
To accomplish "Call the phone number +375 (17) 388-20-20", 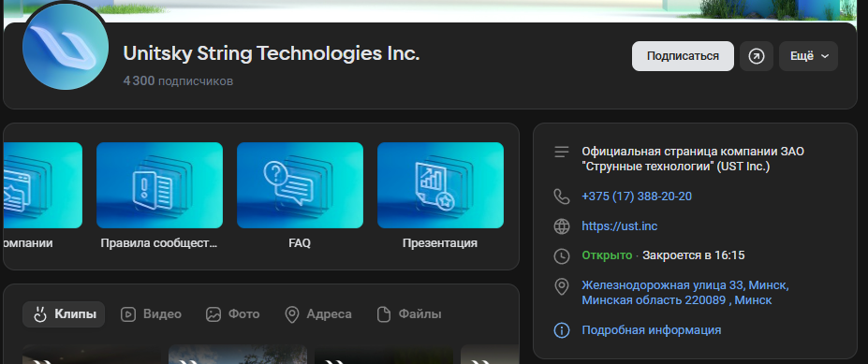I will click(637, 197).
